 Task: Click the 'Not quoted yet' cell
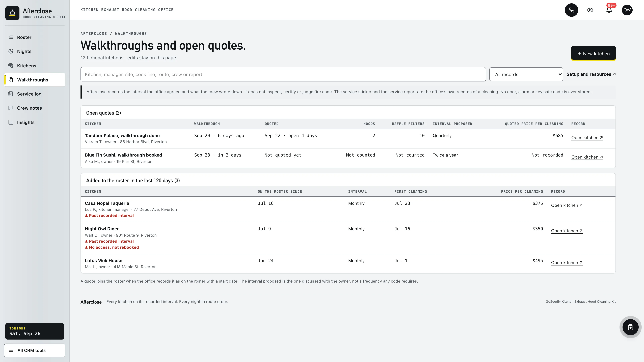click(283, 155)
